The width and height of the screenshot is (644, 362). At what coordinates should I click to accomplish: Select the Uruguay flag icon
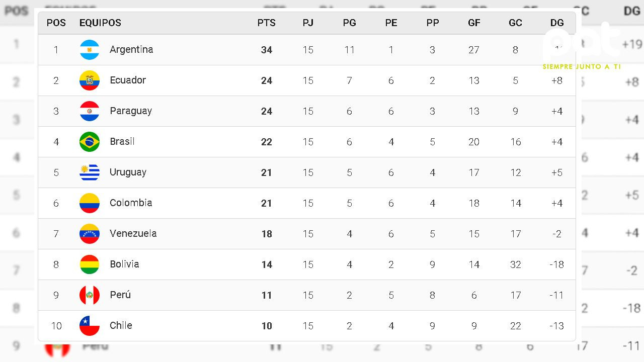(90, 172)
